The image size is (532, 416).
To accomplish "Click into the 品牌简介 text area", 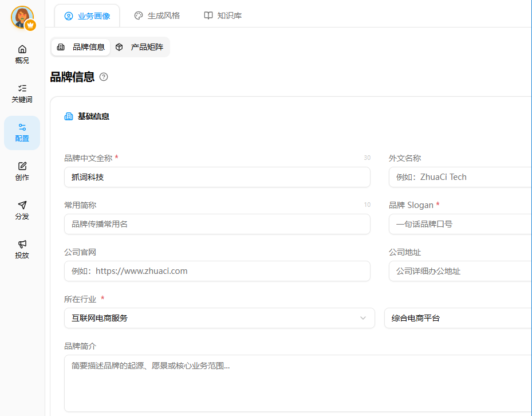I will coord(298,383).
